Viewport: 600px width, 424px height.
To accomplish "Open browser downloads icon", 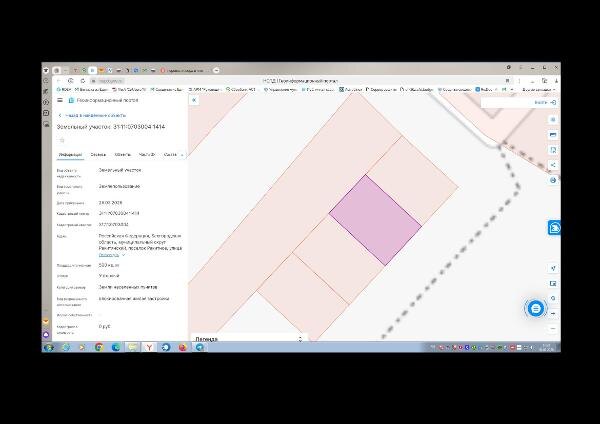I will [556, 81].
